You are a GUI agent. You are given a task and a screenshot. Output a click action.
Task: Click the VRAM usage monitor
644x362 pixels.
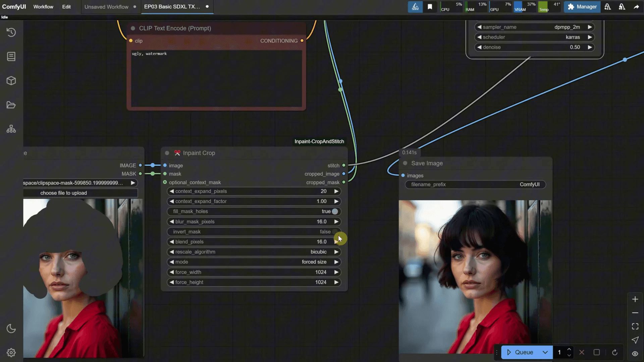[x=525, y=7]
